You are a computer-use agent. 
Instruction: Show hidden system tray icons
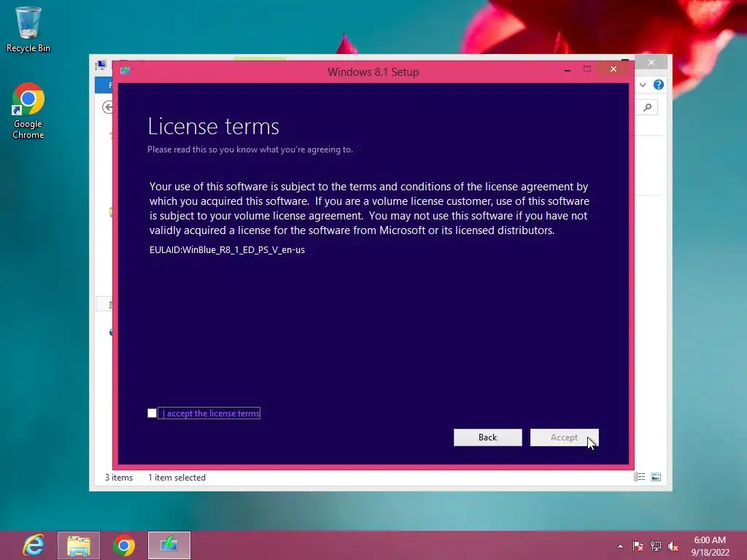[620, 546]
